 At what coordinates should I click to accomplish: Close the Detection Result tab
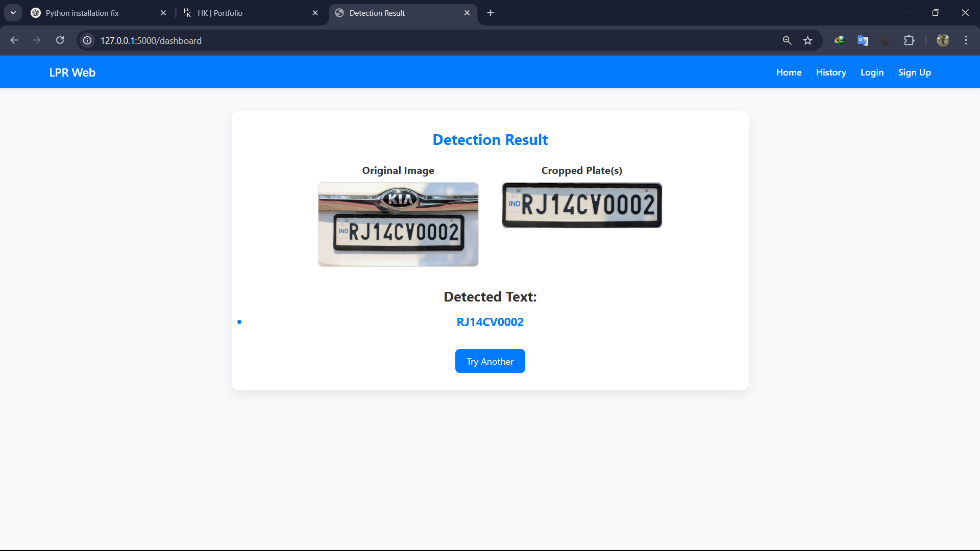(467, 13)
